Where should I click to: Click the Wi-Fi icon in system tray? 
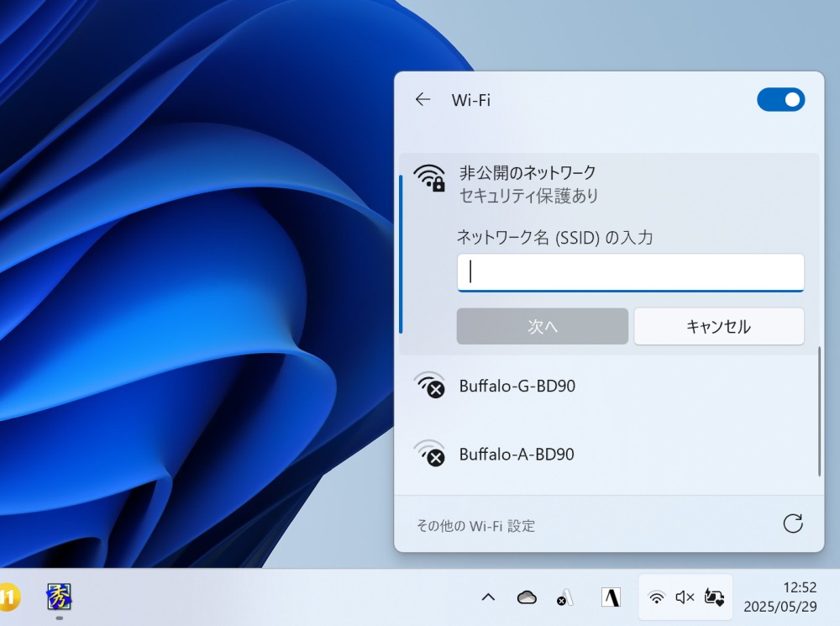pyautogui.click(x=657, y=597)
